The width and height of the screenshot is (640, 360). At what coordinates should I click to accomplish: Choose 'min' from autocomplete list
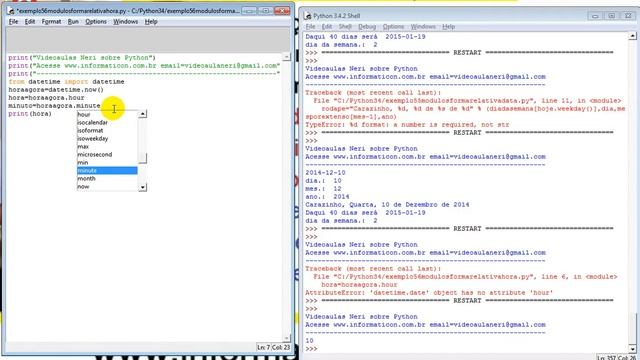[x=107, y=162]
